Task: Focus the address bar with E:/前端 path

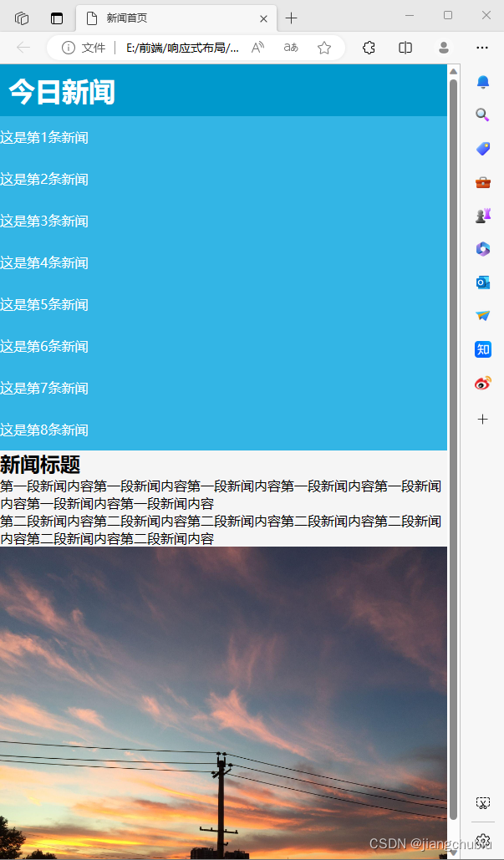Action: coord(182,48)
